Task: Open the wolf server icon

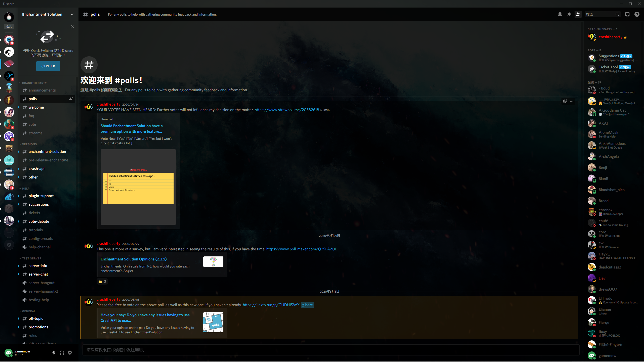Action: pos(9,52)
